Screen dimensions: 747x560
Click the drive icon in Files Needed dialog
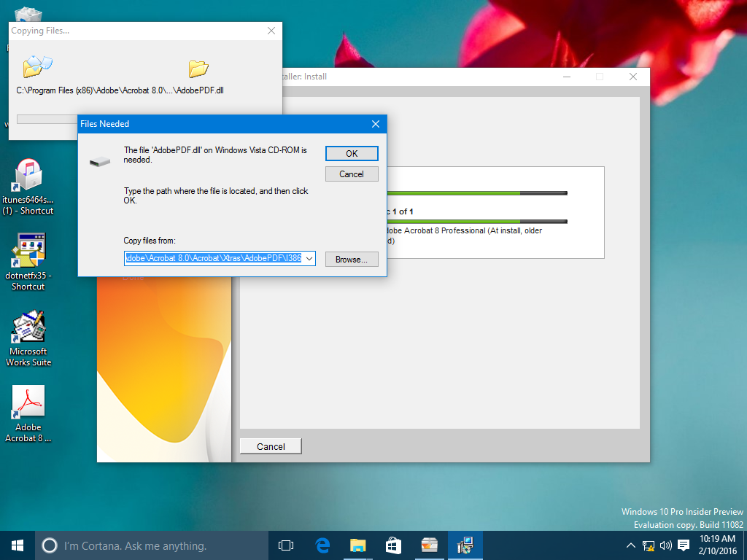click(100, 163)
